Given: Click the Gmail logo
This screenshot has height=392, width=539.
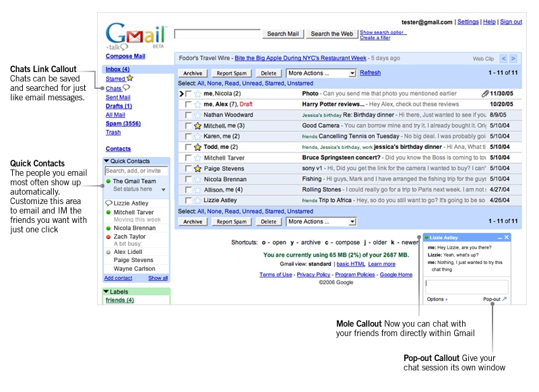Looking at the screenshot, I should (135, 36).
